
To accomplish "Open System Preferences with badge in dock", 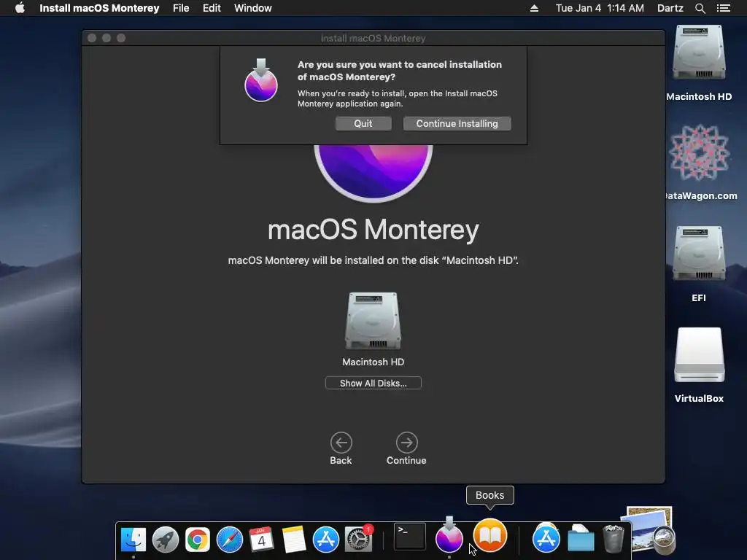I will click(358, 539).
